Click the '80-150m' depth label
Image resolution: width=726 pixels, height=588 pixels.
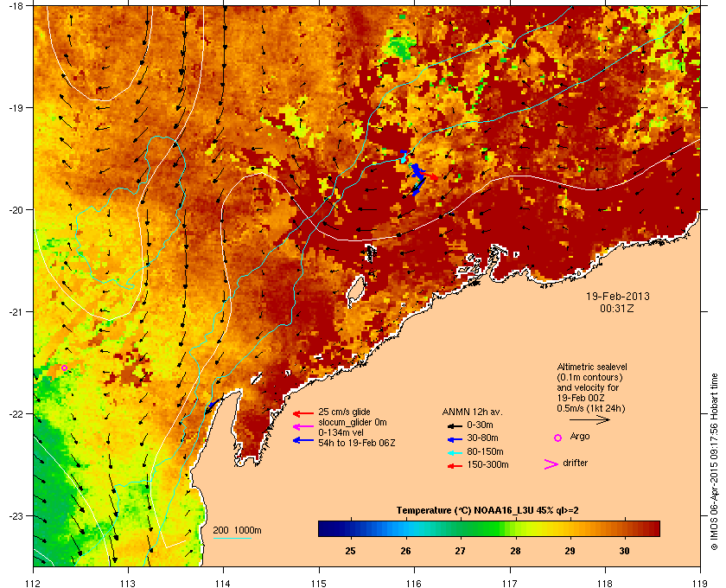pos(485,451)
